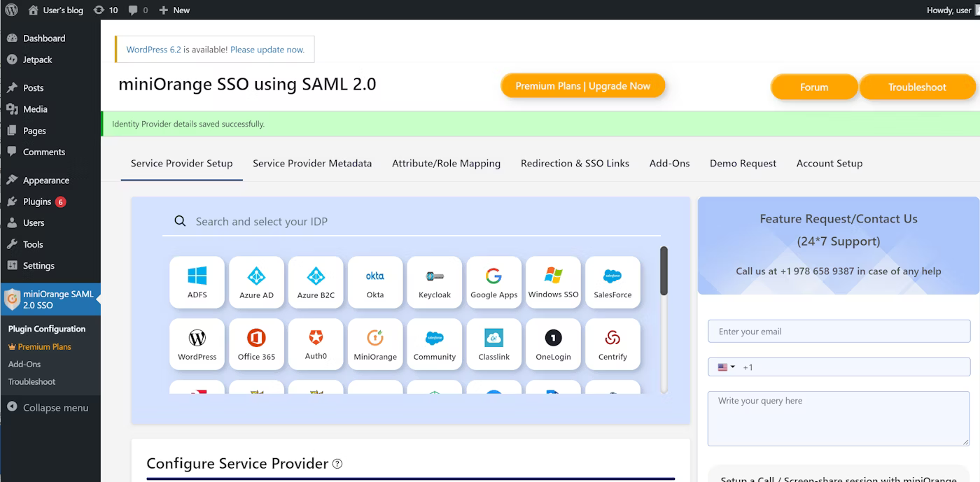
Task: Open the Service Provider Metadata tab
Action: [312, 163]
